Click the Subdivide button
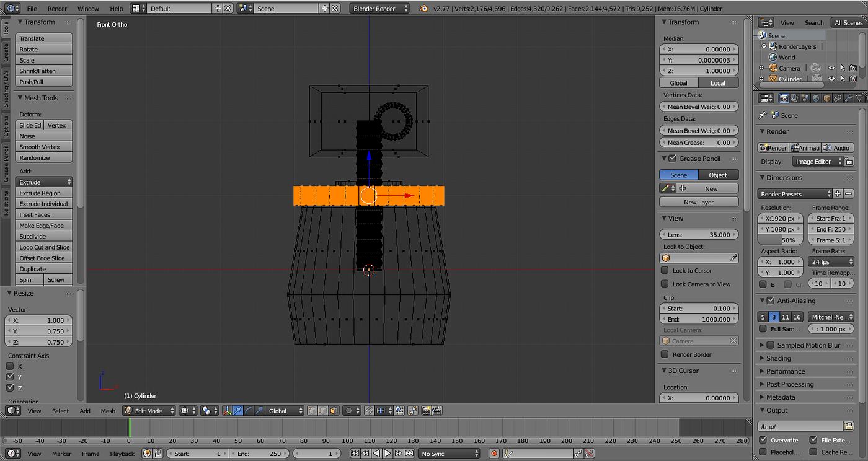This screenshot has width=868, height=461. coord(43,236)
